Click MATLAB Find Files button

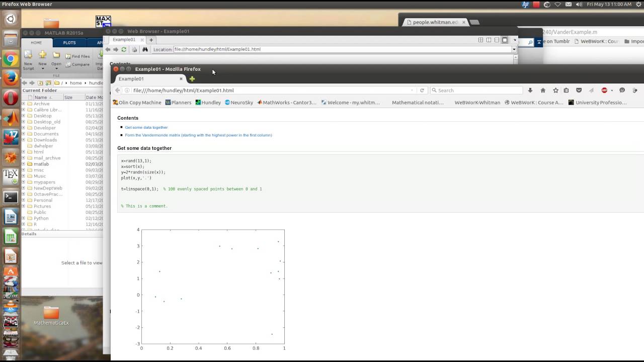point(77,56)
